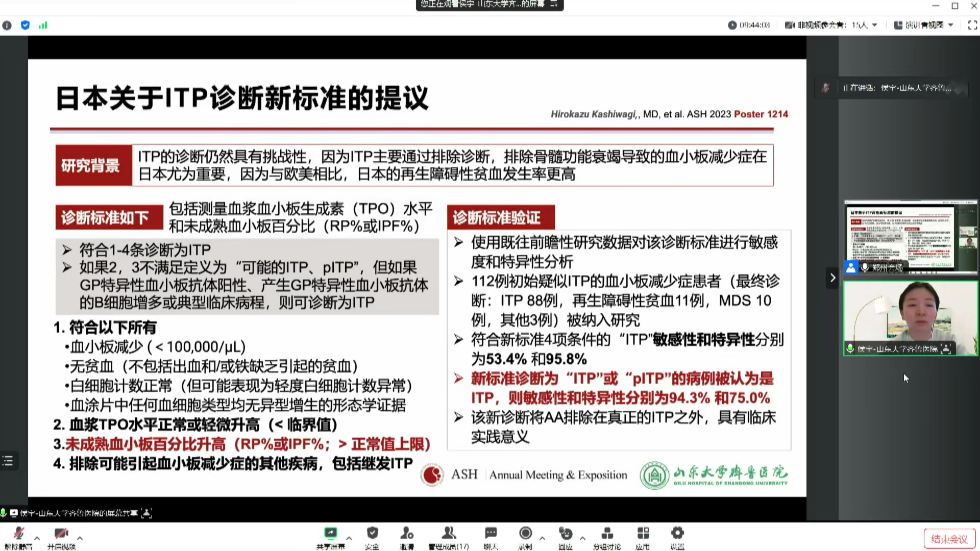Screen dimensions: 980x551
Task: Click the currently speaking indicator banner
Action: (891, 88)
